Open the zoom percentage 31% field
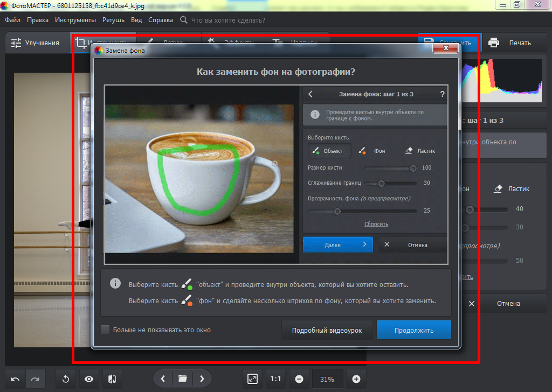This screenshot has height=392, width=552. point(327,379)
